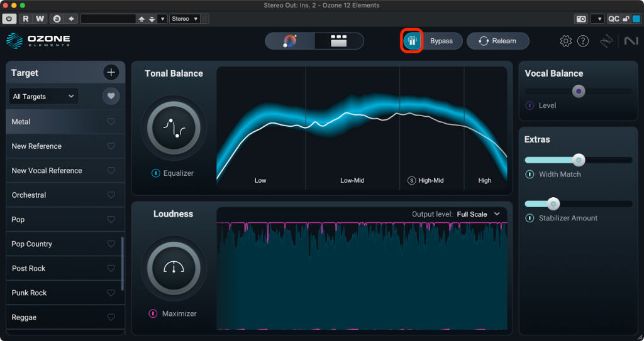Click the Maximizer meter dial icon
Image resolution: width=644 pixels, height=341 pixels.
click(173, 268)
